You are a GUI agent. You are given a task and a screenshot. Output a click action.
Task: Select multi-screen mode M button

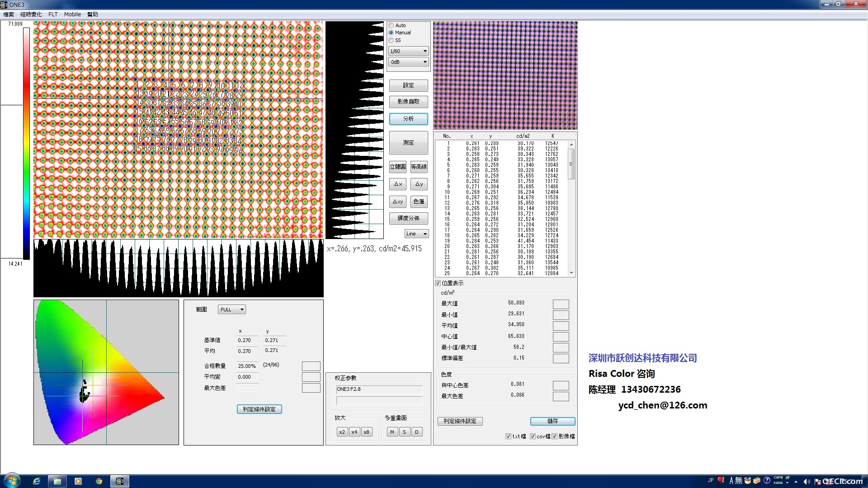click(x=392, y=432)
